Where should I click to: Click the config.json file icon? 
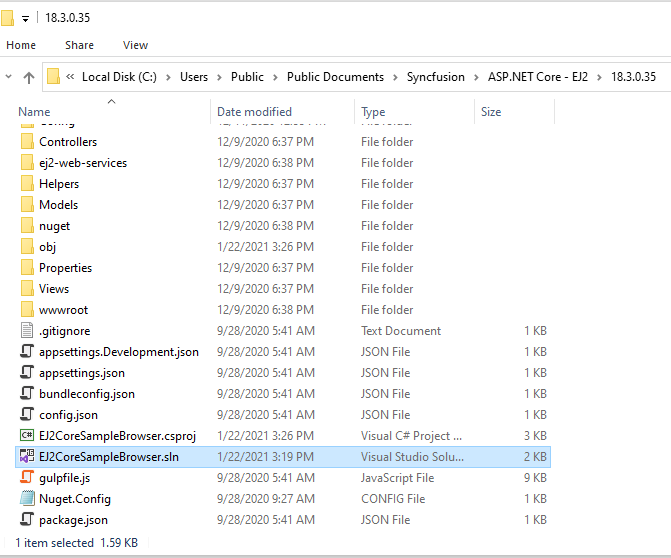(27, 414)
